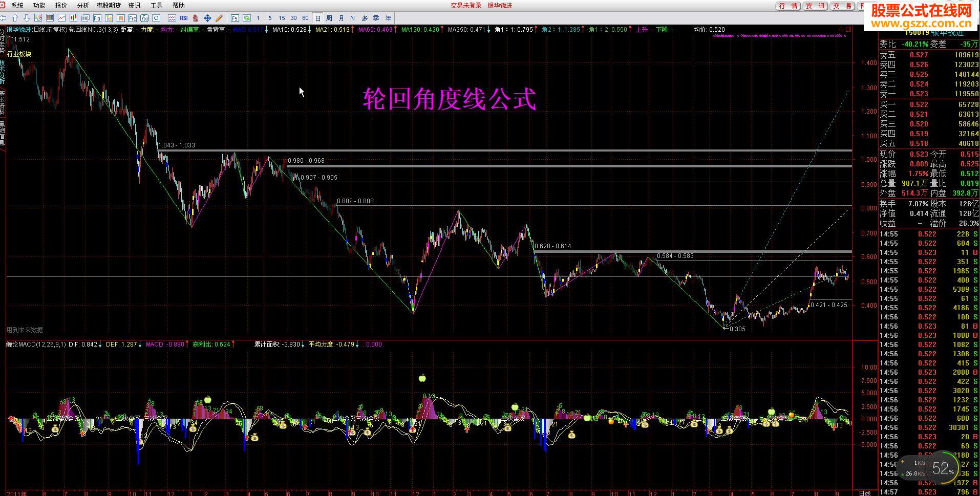This screenshot has height=496, width=980.
Task: Open the 工具 menu
Action: (x=157, y=6)
